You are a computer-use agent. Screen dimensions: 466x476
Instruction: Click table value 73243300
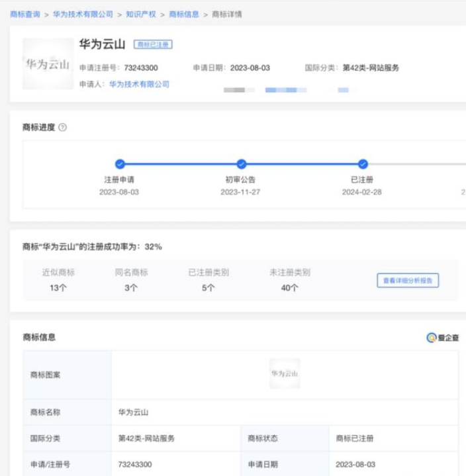tap(135, 465)
